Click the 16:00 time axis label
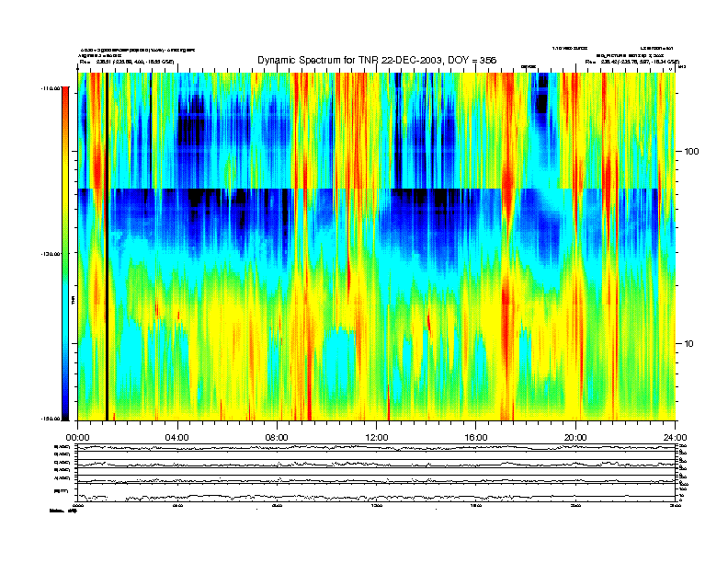 [x=476, y=438]
